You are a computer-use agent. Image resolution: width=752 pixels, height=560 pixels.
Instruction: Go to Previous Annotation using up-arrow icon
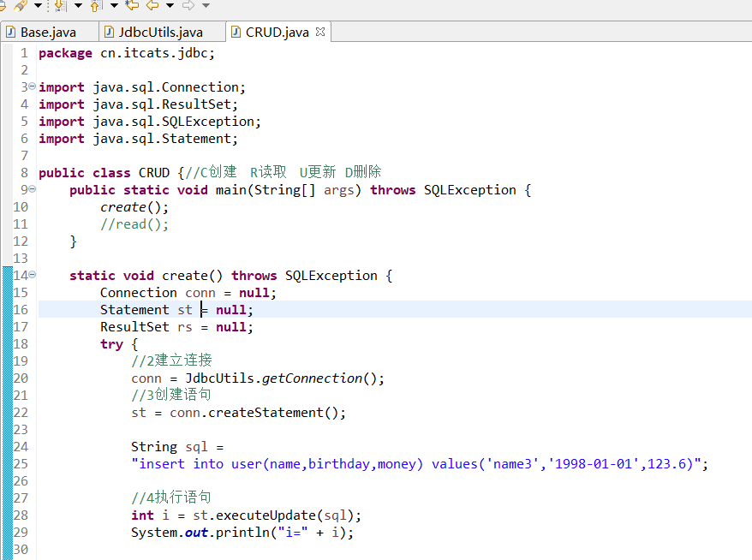(x=97, y=5)
